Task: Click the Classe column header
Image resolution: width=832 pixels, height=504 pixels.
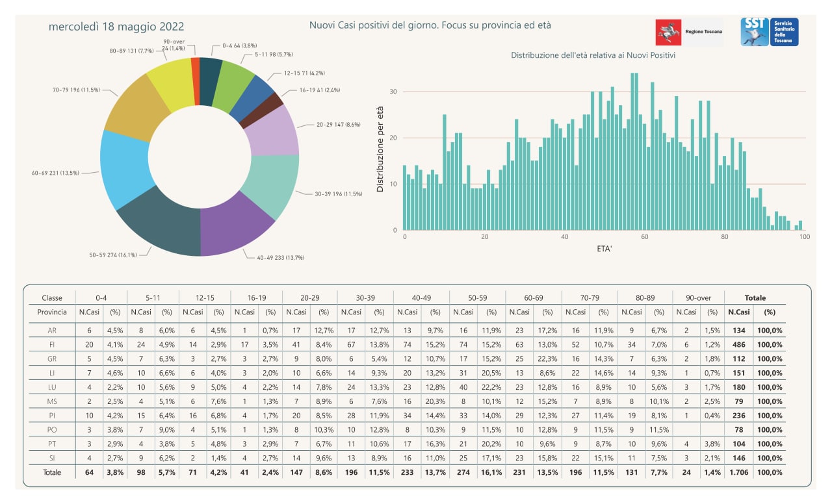Action: click(52, 297)
